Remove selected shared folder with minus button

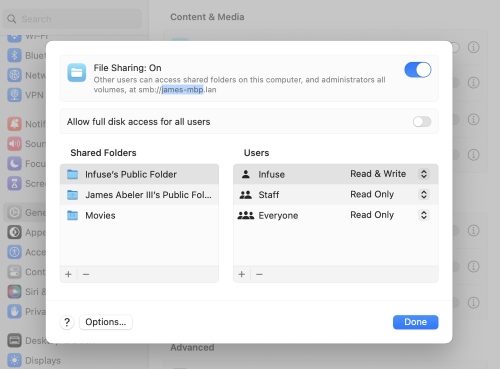86,274
